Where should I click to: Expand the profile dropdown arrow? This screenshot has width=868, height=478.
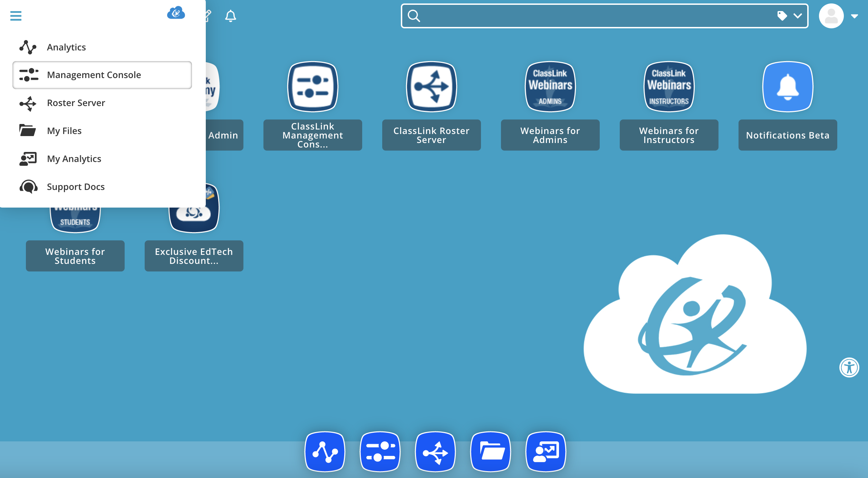(x=855, y=16)
